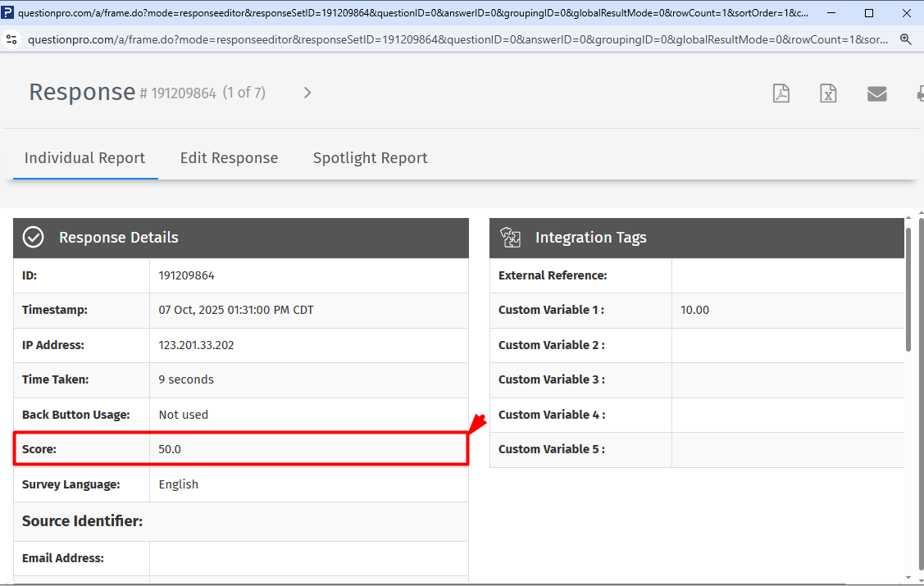Open site information icon in address bar
This screenshot has height=586, width=924.
coord(11,39)
